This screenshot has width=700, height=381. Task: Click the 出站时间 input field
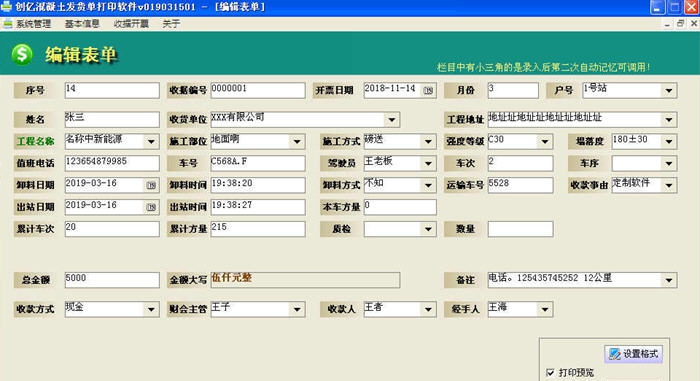[x=258, y=207]
